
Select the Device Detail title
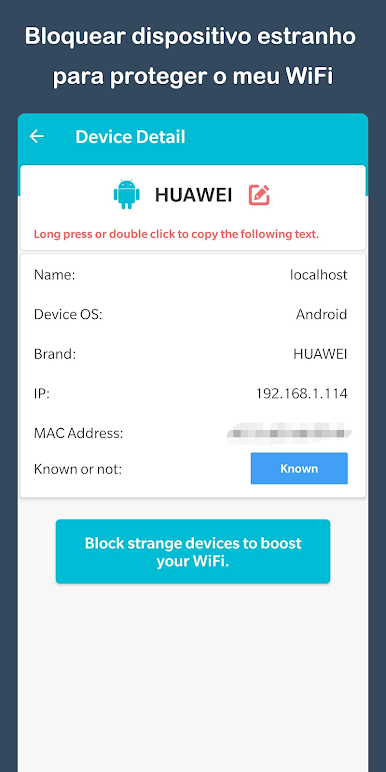click(130, 137)
